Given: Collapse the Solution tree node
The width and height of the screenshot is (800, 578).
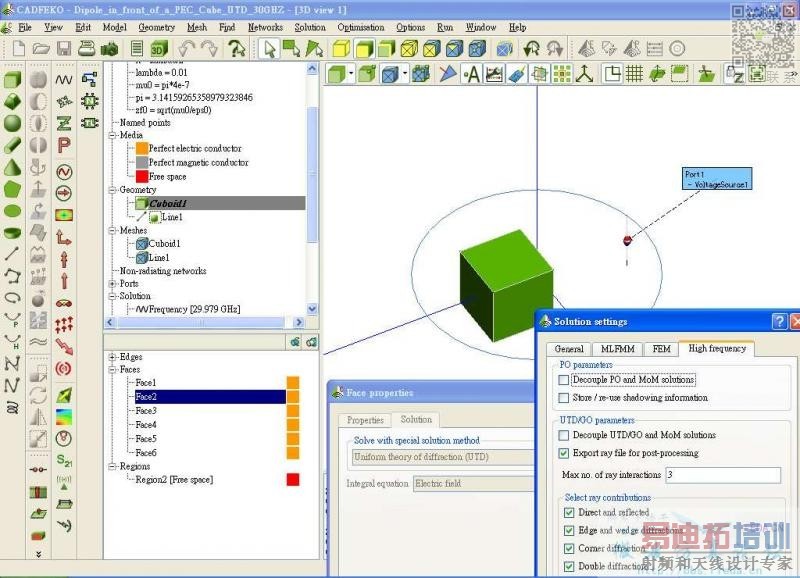Looking at the screenshot, I should (x=112, y=296).
